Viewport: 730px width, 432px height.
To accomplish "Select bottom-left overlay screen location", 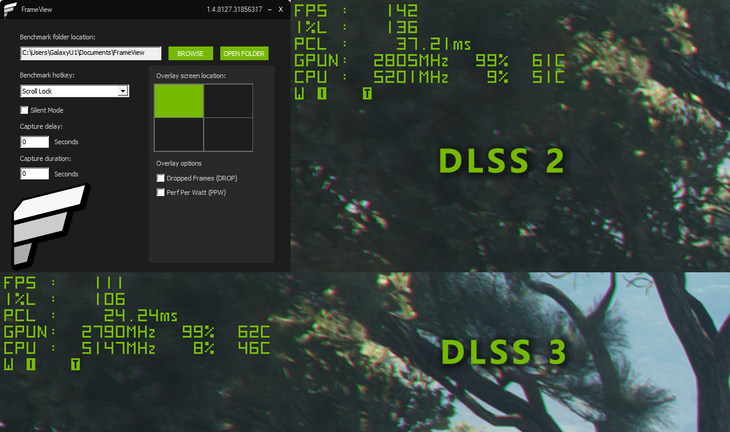I will [x=179, y=135].
